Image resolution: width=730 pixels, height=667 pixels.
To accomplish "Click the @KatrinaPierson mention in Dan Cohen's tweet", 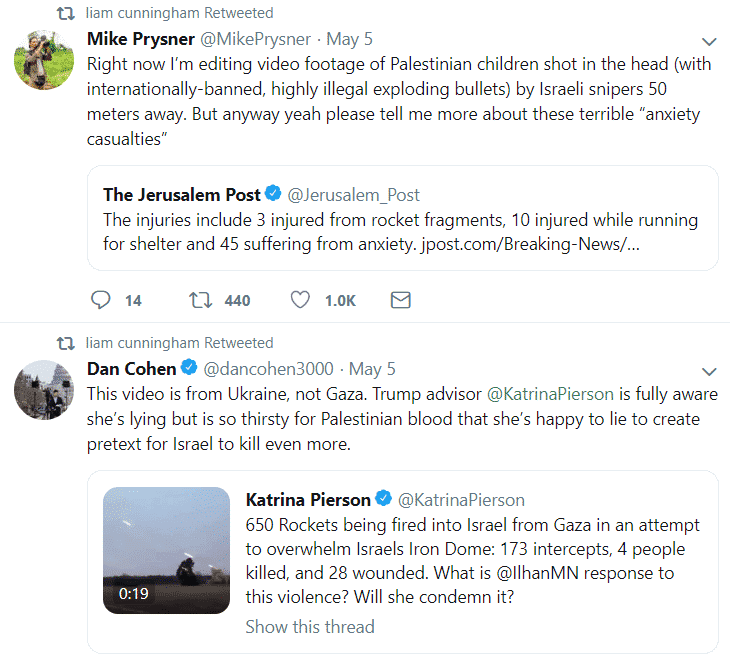I will point(550,394).
